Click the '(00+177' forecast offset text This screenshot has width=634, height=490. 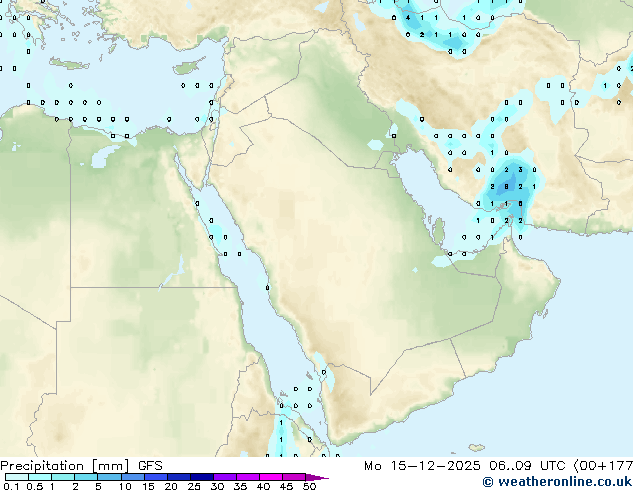tap(603, 466)
